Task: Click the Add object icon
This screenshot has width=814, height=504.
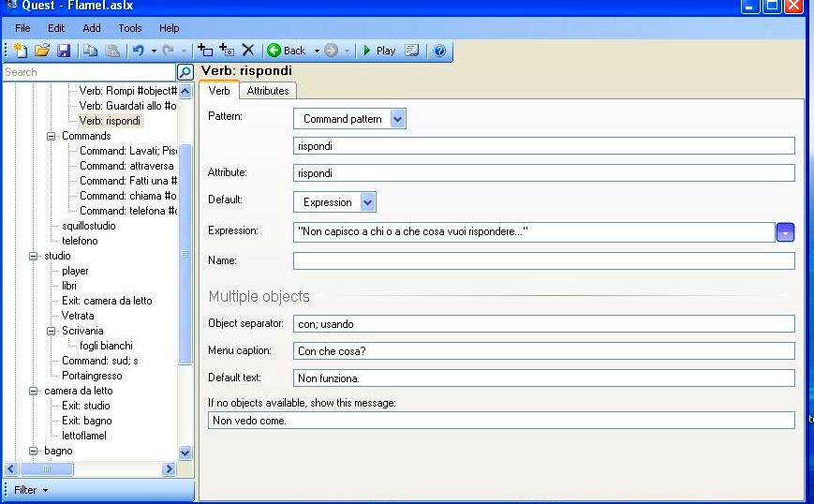Action: [205, 51]
